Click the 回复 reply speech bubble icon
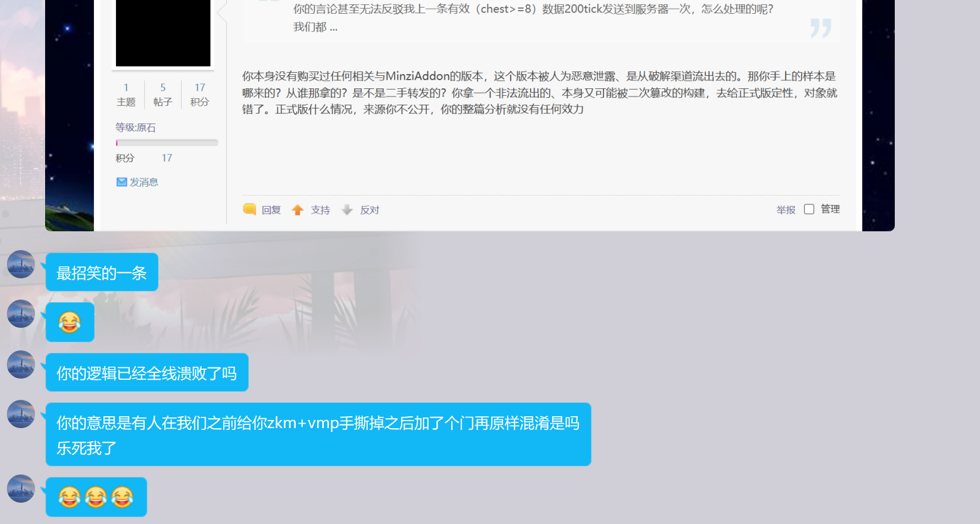This screenshot has width=980, height=524. [x=249, y=209]
